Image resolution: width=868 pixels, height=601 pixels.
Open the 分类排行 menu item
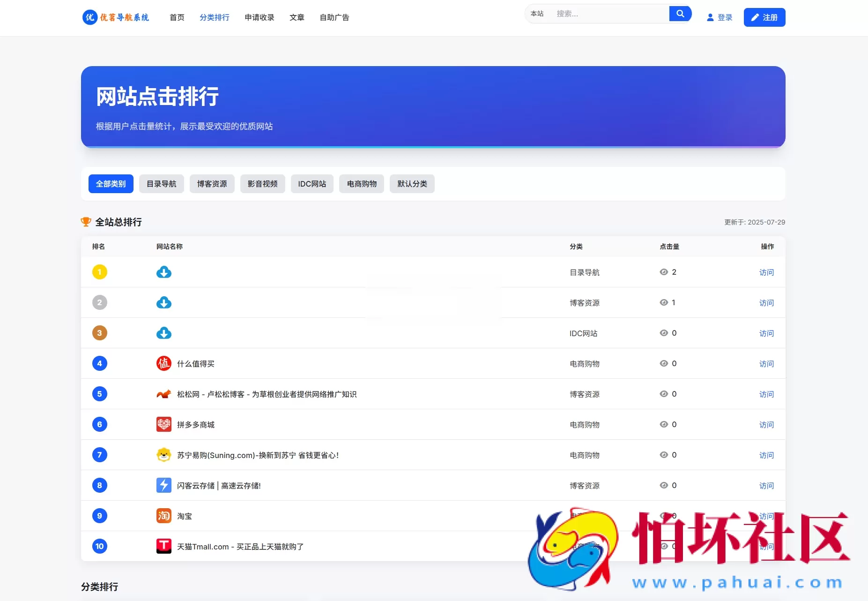tap(215, 17)
